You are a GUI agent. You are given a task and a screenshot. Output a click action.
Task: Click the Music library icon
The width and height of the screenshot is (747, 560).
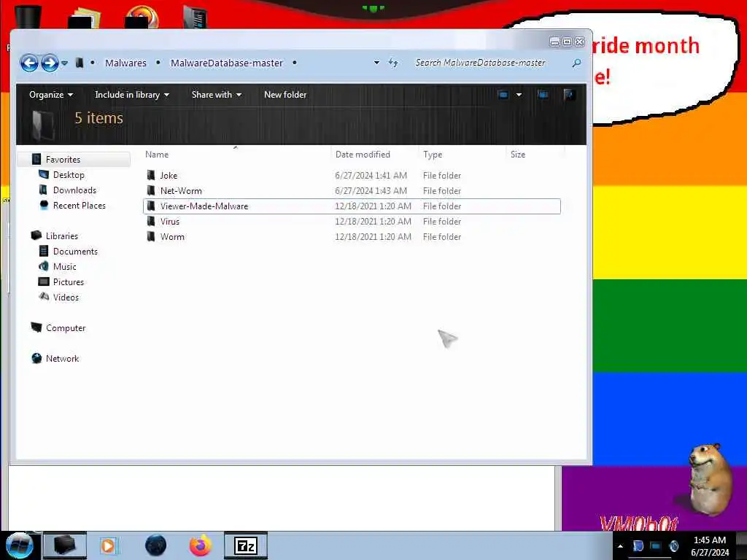tap(43, 266)
